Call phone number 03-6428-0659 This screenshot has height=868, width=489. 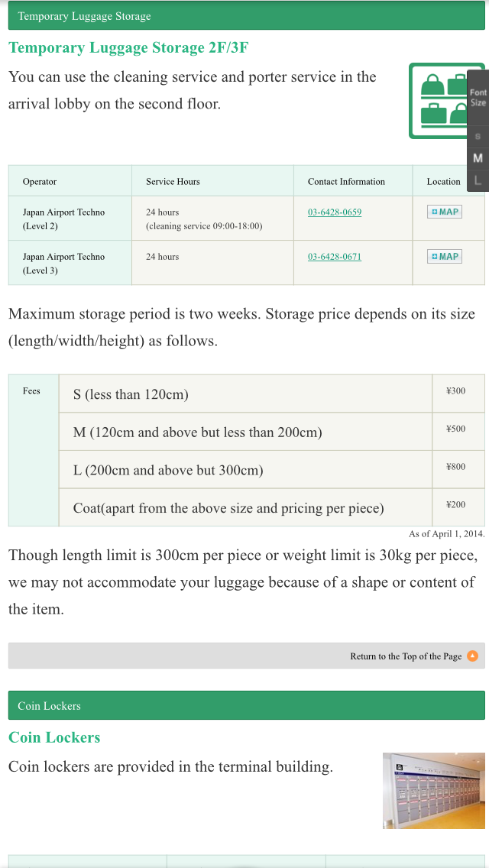(x=335, y=212)
